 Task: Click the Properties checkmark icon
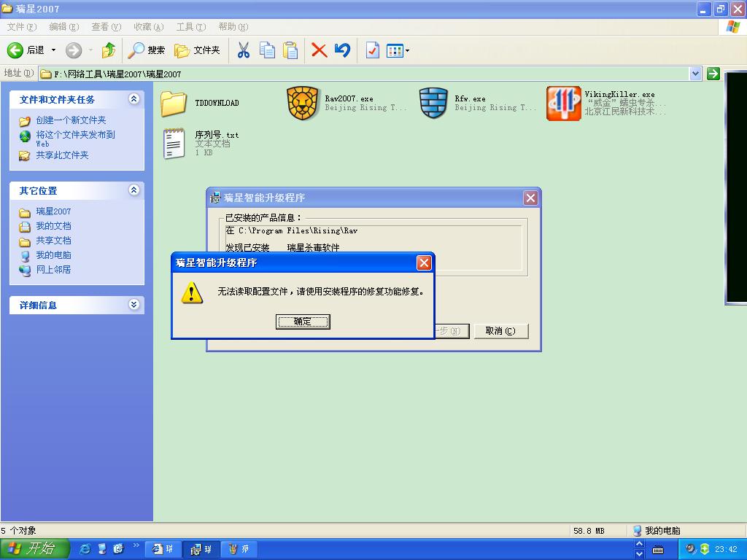click(x=373, y=50)
